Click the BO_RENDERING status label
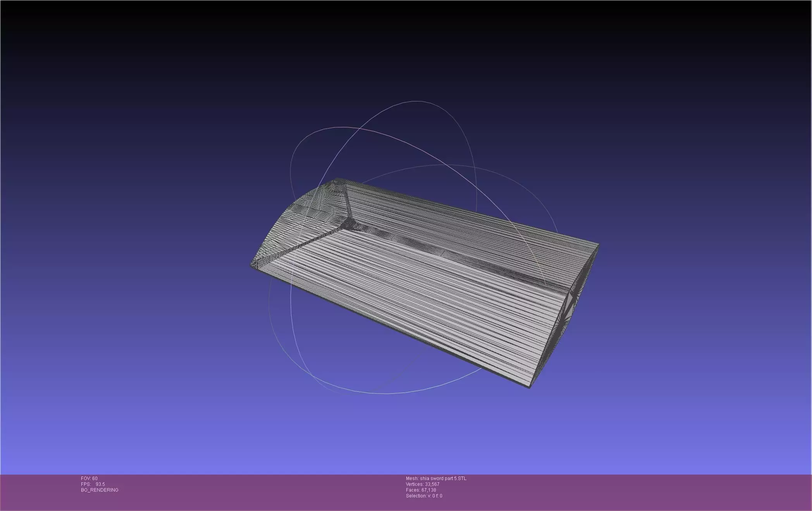The height and width of the screenshot is (511, 812). tap(100, 490)
